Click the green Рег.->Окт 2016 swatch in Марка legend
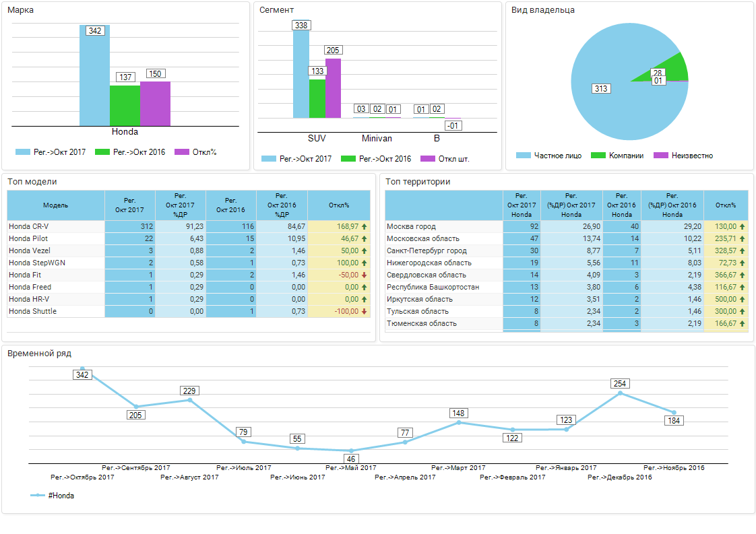Viewport: 756px width, 534px height. pos(102,152)
